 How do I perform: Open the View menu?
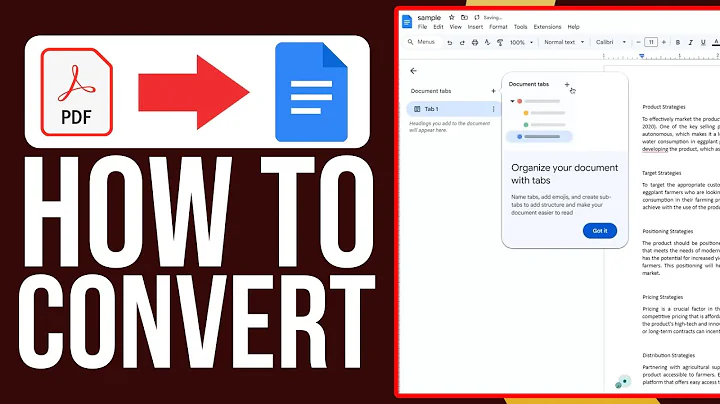[456, 27]
